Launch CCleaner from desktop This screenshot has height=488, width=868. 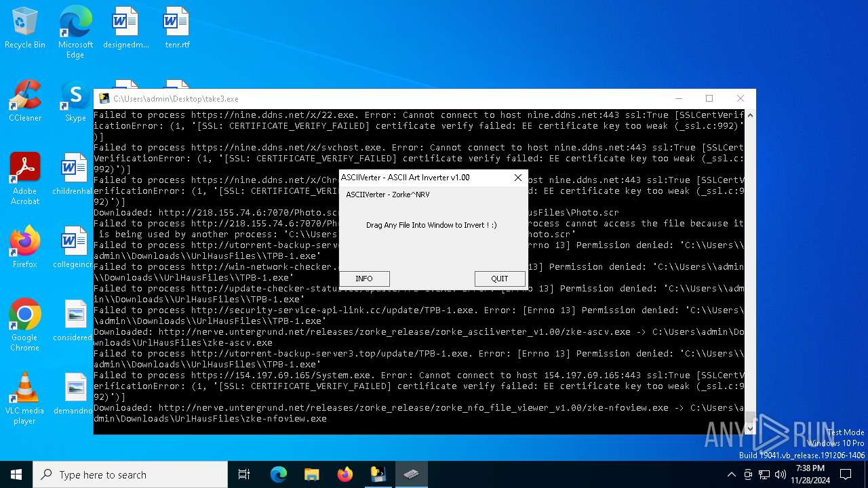(x=25, y=102)
